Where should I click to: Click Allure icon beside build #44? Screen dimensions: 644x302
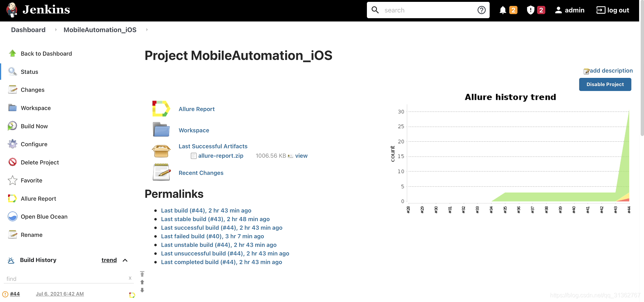point(132,295)
